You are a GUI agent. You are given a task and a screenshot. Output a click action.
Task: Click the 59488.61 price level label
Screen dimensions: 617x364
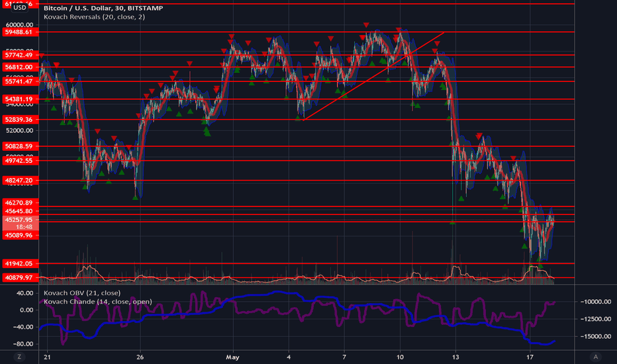click(x=21, y=32)
